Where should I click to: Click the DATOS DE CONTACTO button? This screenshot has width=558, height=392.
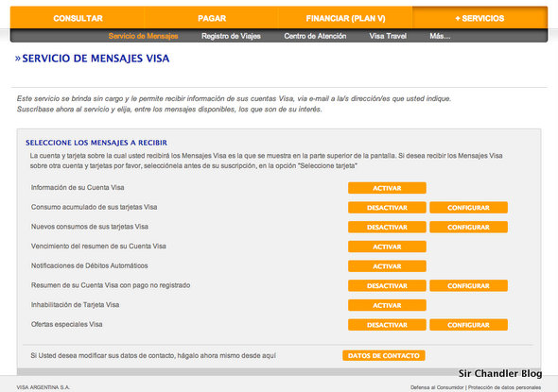pos(384,355)
